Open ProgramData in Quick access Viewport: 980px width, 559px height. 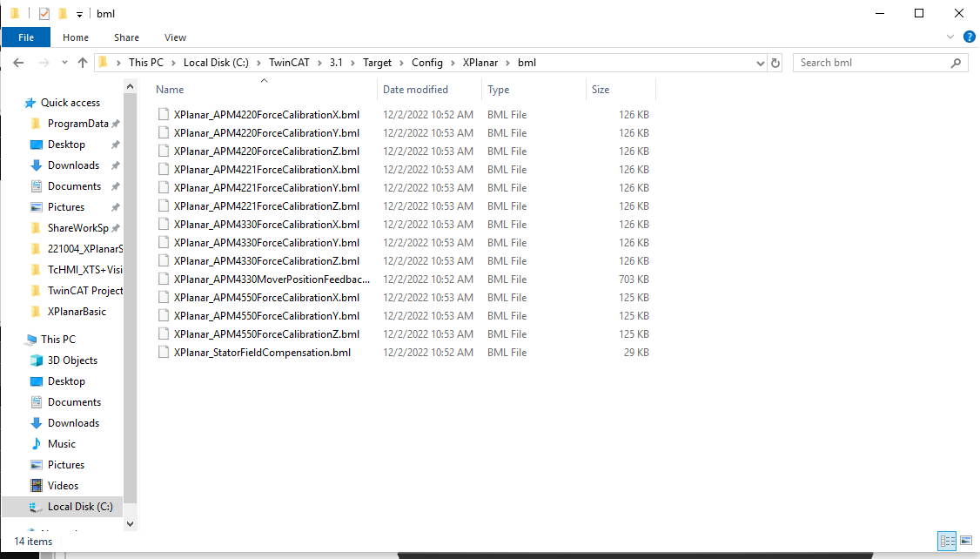tap(77, 124)
